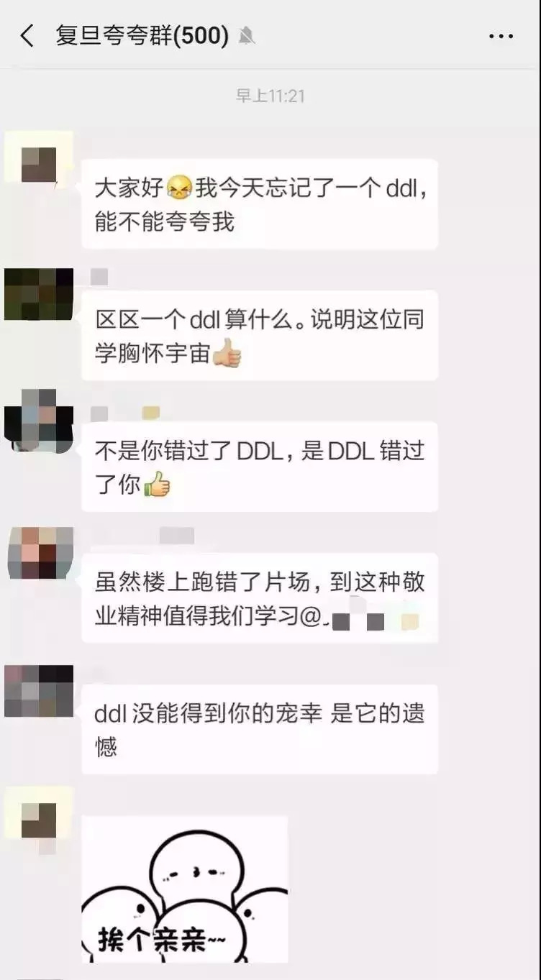Image resolution: width=541 pixels, height=980 pixels.
Task: Tap the angry emoji after 大家好
Action: 178,190
